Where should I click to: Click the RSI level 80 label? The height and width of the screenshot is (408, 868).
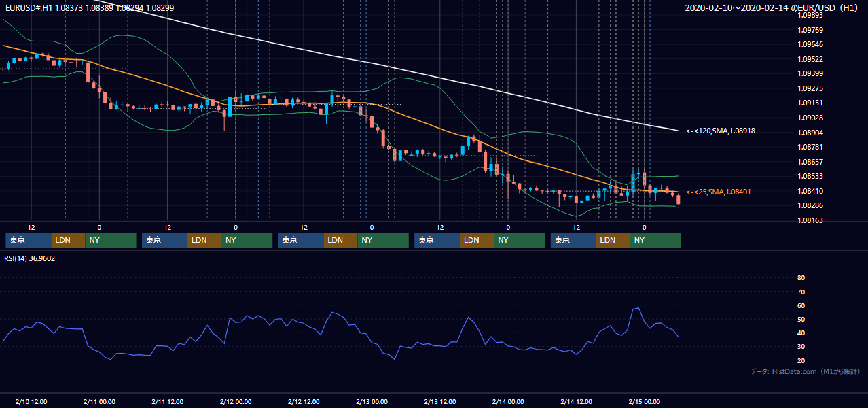pos(801,278)
